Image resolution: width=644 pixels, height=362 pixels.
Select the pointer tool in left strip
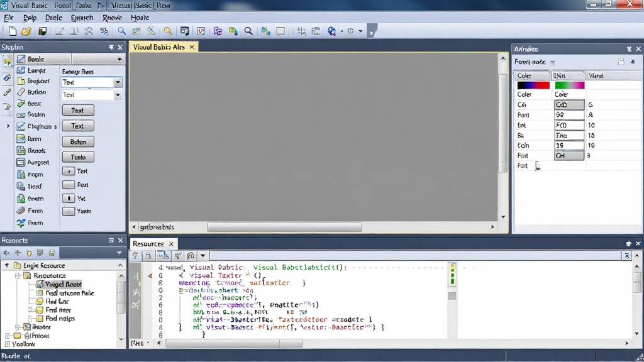pos(8,62)
